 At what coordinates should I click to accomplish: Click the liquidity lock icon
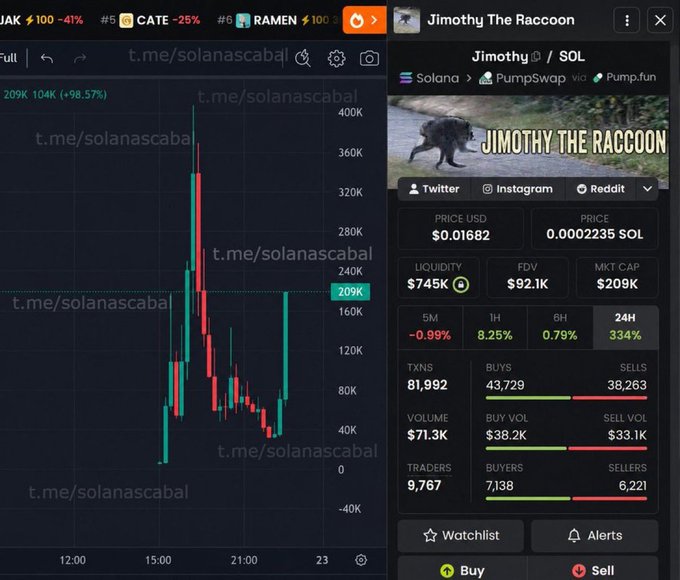461,285
